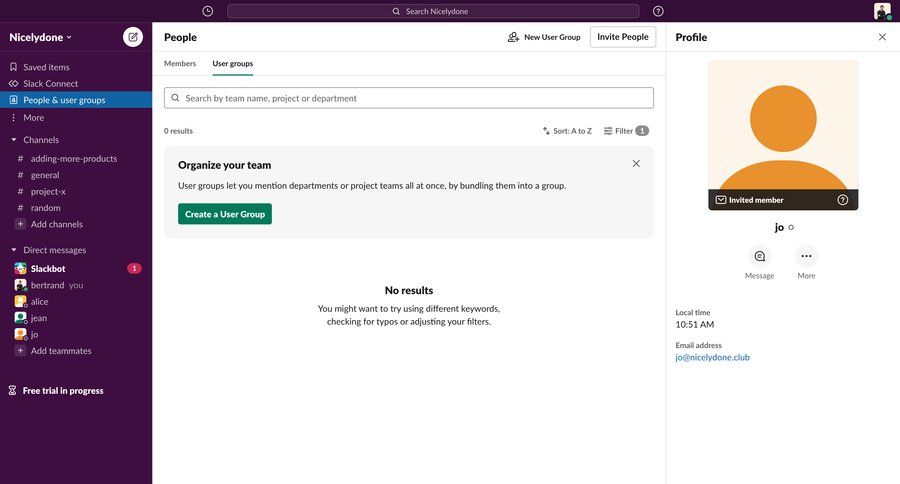Collapse the Channels section
The width and height of the screenshot is (900, 484).
tap(14, 140)
